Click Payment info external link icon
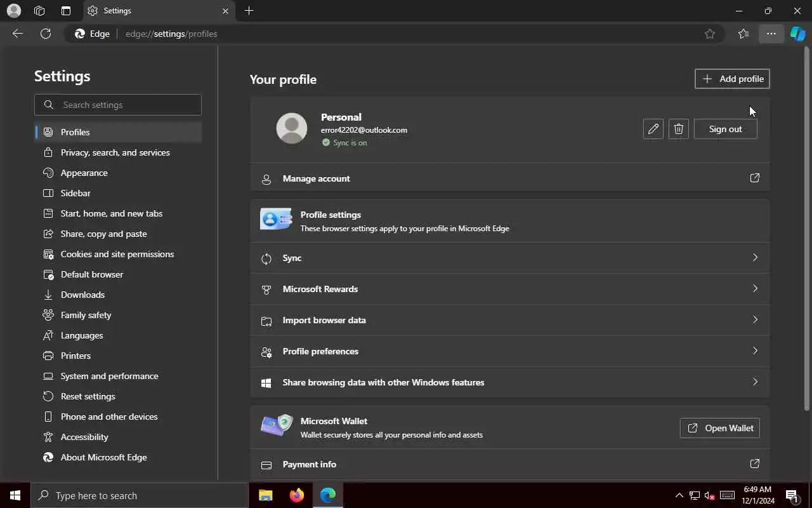 pyautogui.click(x=754, y=464)
